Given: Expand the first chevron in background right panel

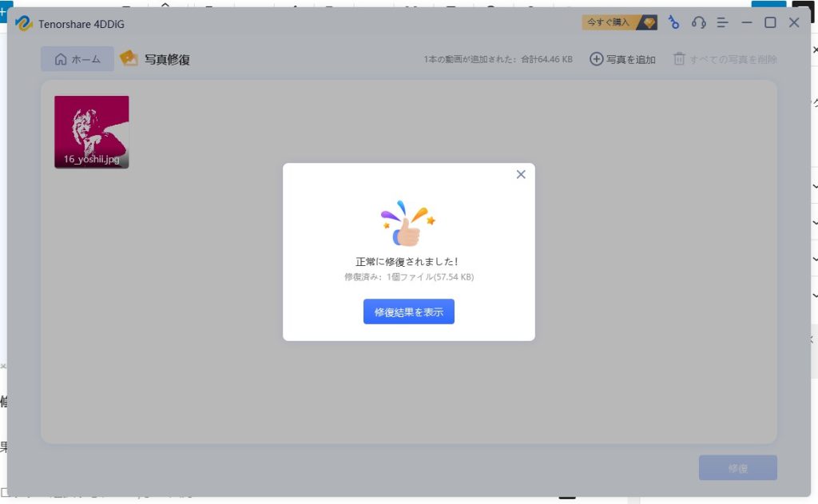Looking at the screenshot, I should click(x=814, y=186).
